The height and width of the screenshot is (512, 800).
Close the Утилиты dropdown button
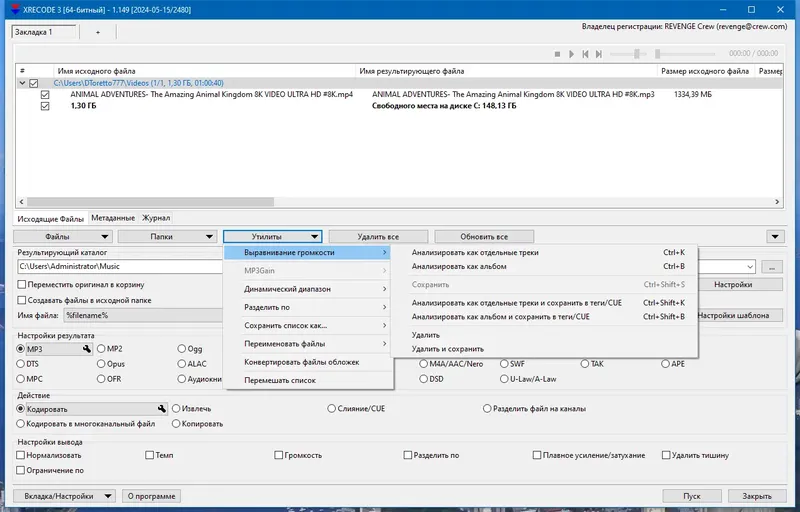point(272,237)
